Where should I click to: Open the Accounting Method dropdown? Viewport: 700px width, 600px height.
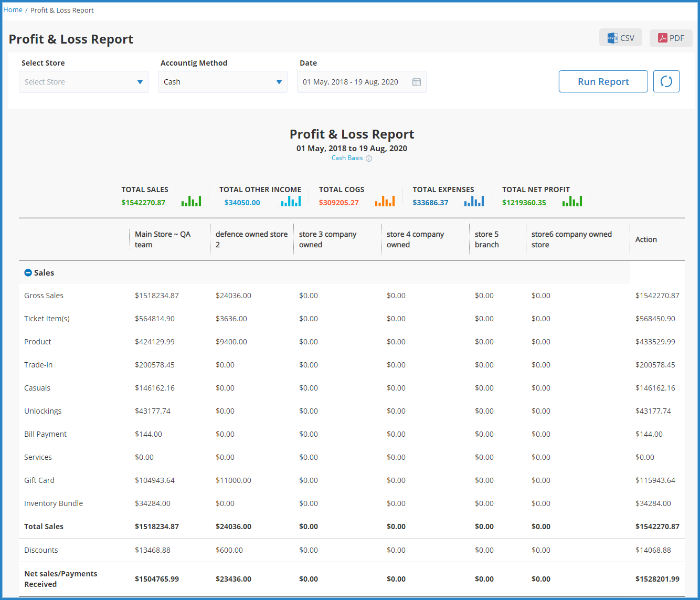pos(222,82)
